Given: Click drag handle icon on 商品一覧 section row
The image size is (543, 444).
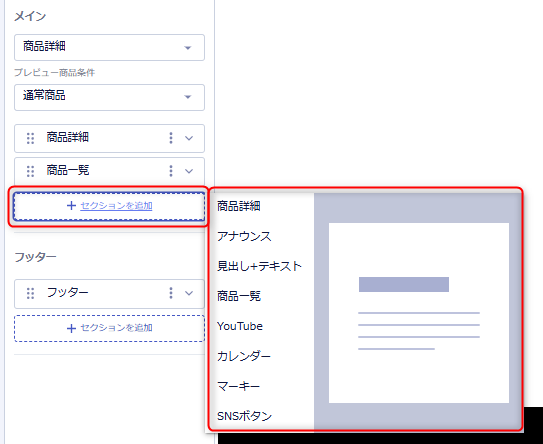Looking at the screenshot, I should [30, 171].
